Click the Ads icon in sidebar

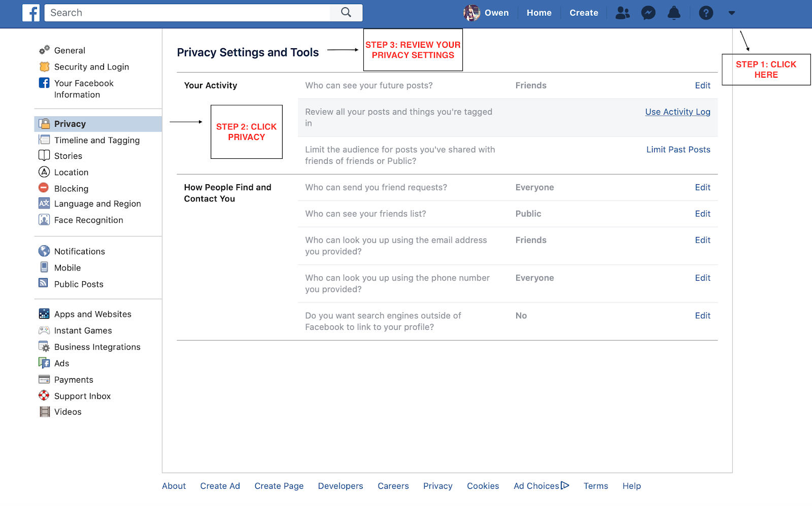(44, 363)
